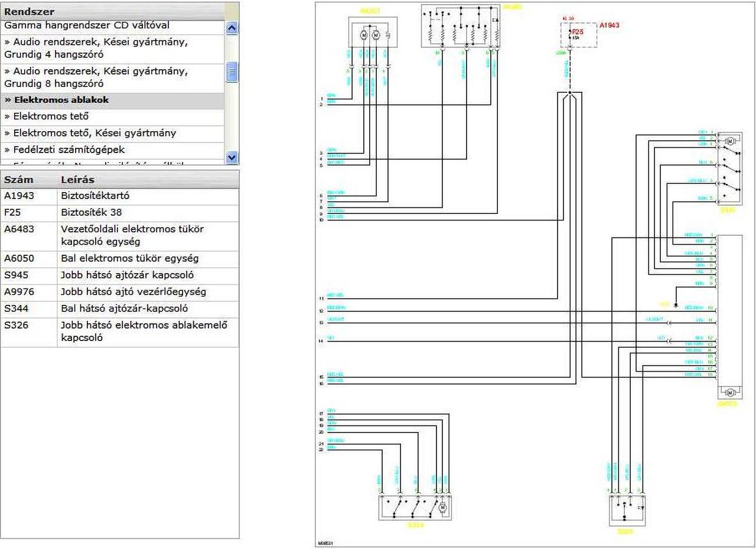This screenshot has height=549, width=756.
Task: Open Audio rendszerek Grundig 4 hangszóró entry
Action: [113, 48]
